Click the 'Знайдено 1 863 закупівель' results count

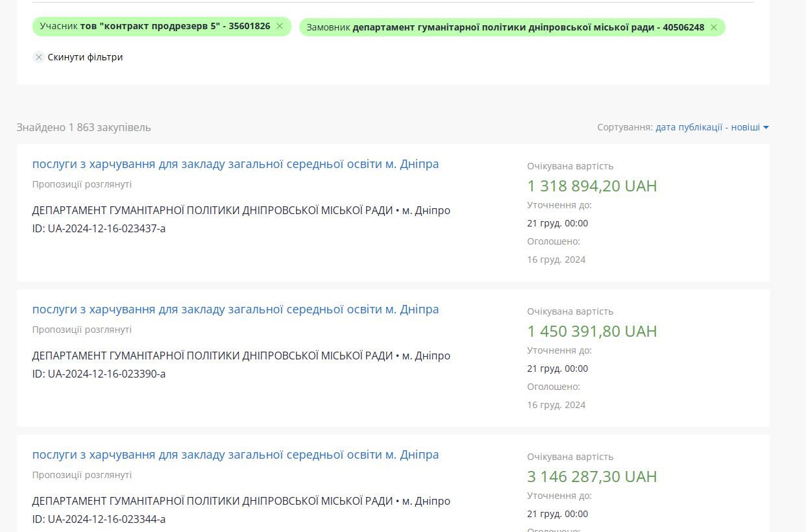[84, 127]
